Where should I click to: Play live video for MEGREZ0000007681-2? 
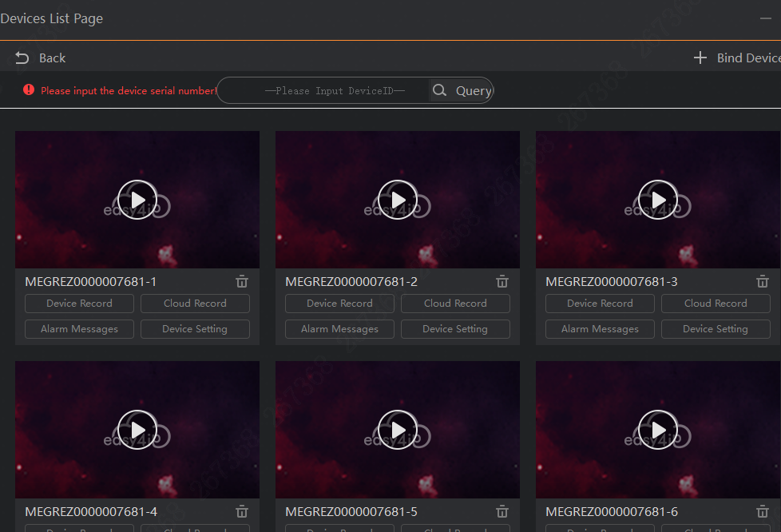tap(398, 200)
